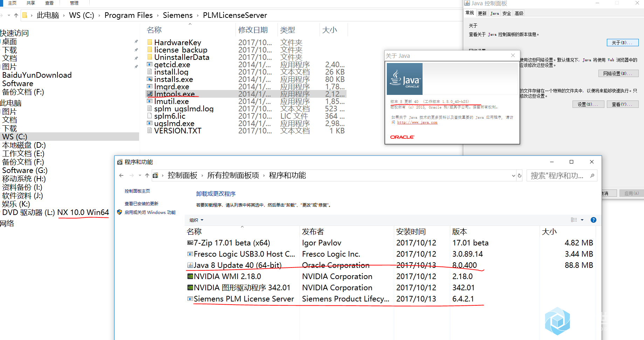Click the shield icon beside 启用或关闭 Windows 功能

pos(119,212)
